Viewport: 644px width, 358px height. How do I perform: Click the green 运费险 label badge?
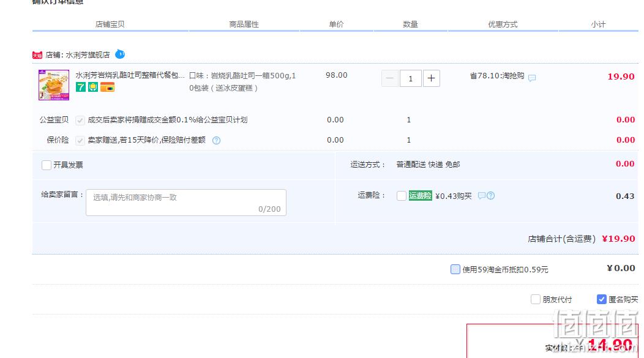[420, 196]
